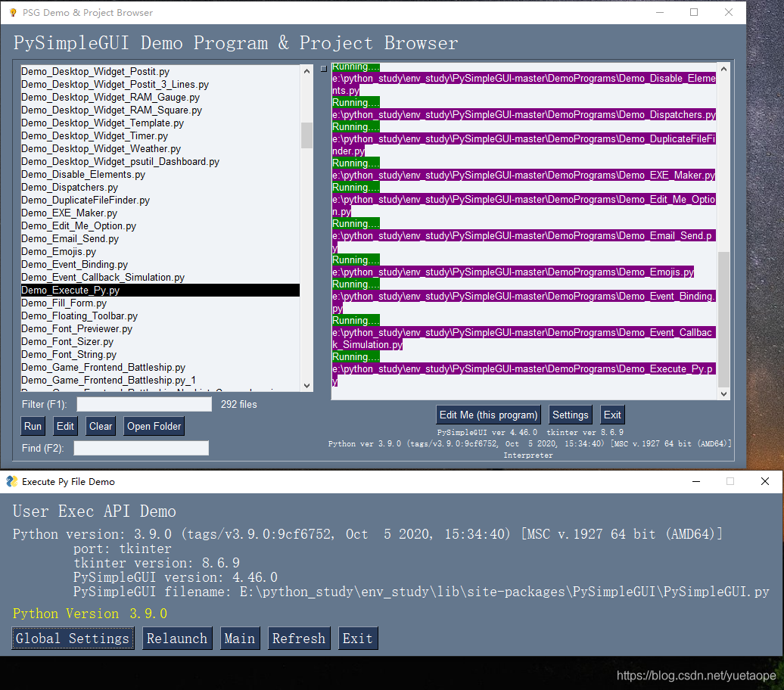Close the Execute Py File Demo window
This screenshot has height=690, width=784.
pyautogui.click(x=765, y=481)
